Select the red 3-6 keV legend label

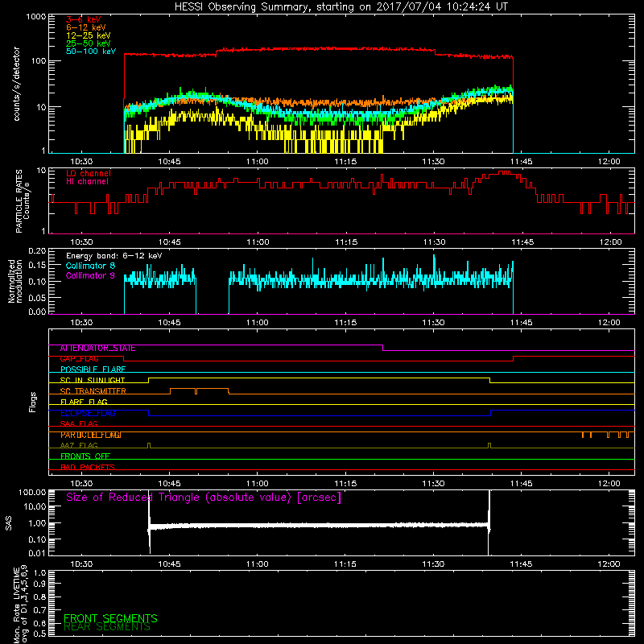pyautogui.click(x=84, y=19)
